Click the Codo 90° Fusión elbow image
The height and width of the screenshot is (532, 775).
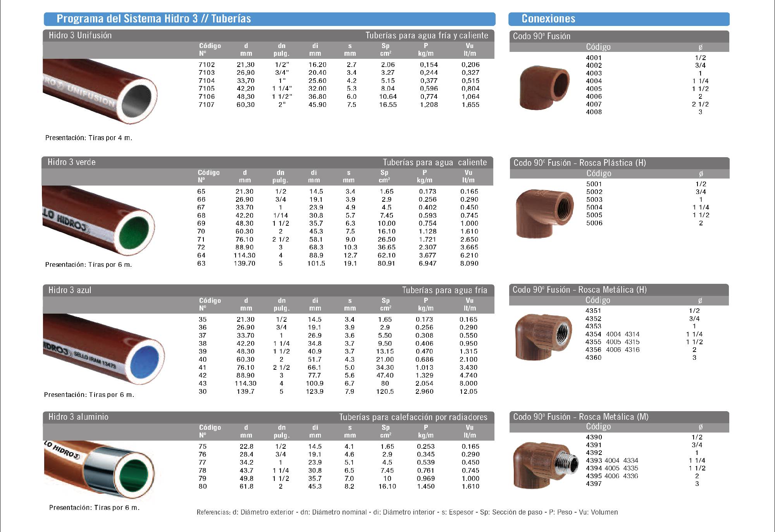coord(544,88)
